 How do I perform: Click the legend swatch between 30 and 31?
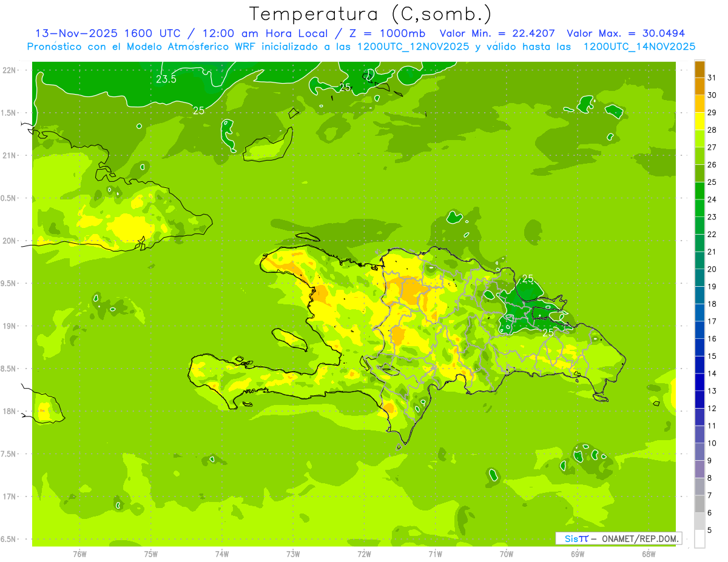tap(699, 86)
